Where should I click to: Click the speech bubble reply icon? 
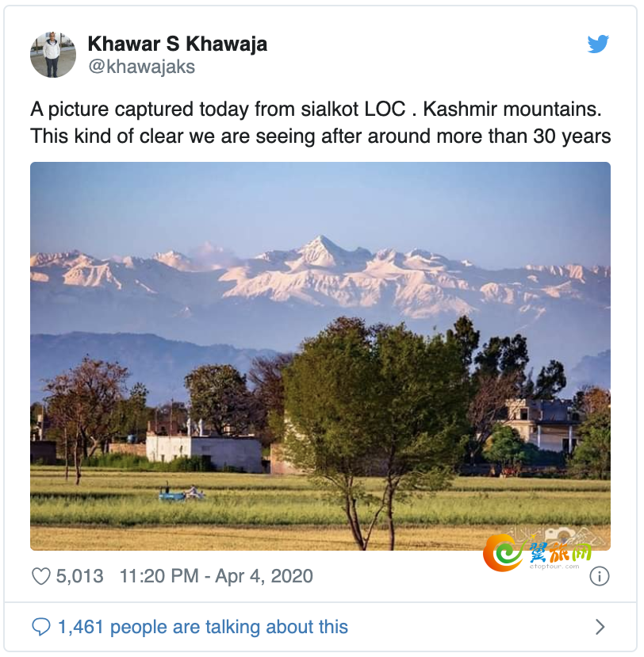[41, 627]
